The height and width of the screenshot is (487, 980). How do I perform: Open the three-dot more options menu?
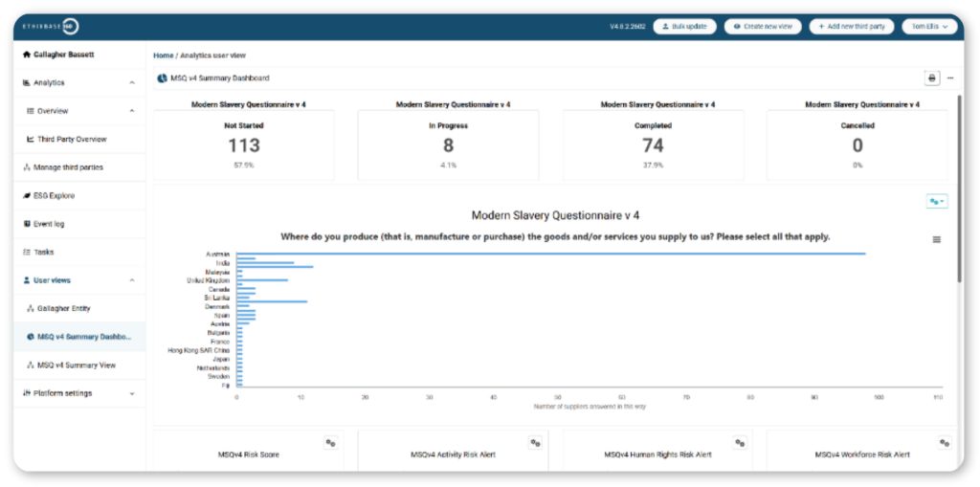point(950,77)
